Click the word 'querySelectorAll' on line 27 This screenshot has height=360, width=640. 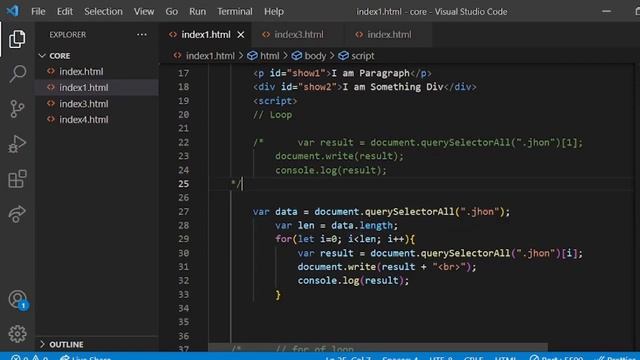[x=409, y=211]
